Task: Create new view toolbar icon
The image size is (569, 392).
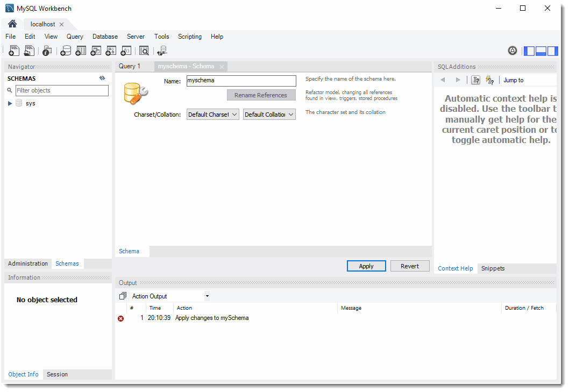Action: (96, 51)
